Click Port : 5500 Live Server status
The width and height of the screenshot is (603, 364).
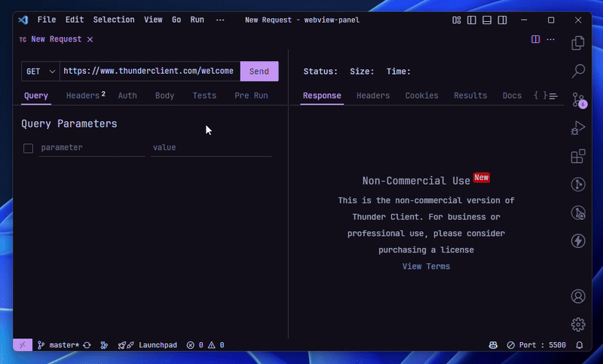pyautogui.click(x=536, y=344)
